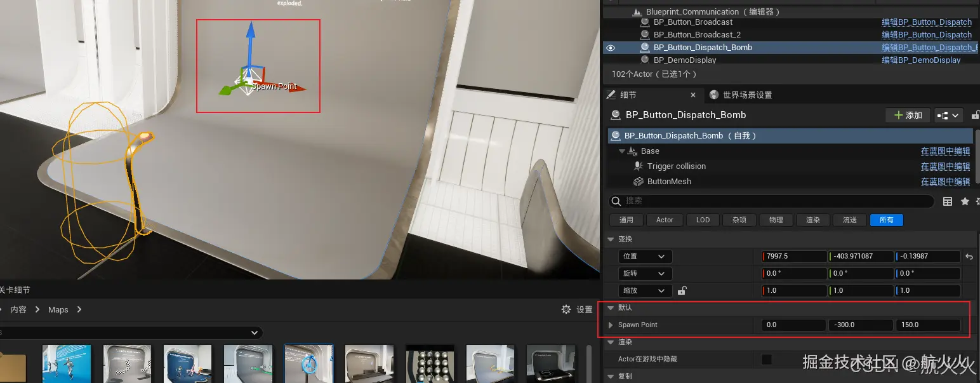Screen dimensions: 980x383
Task: Click the details 搜索 search field
Action: (x=771, y=201)
